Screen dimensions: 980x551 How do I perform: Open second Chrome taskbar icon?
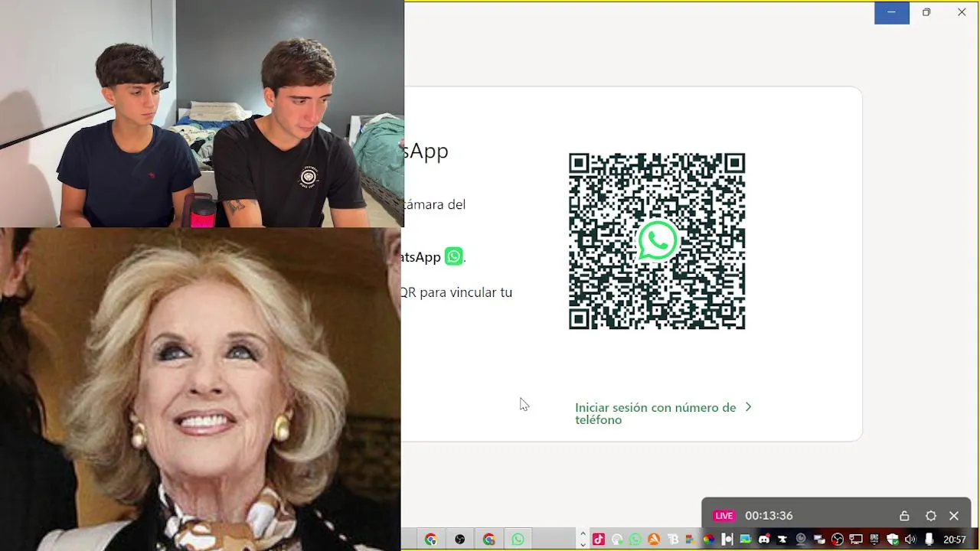pos(488,540)
